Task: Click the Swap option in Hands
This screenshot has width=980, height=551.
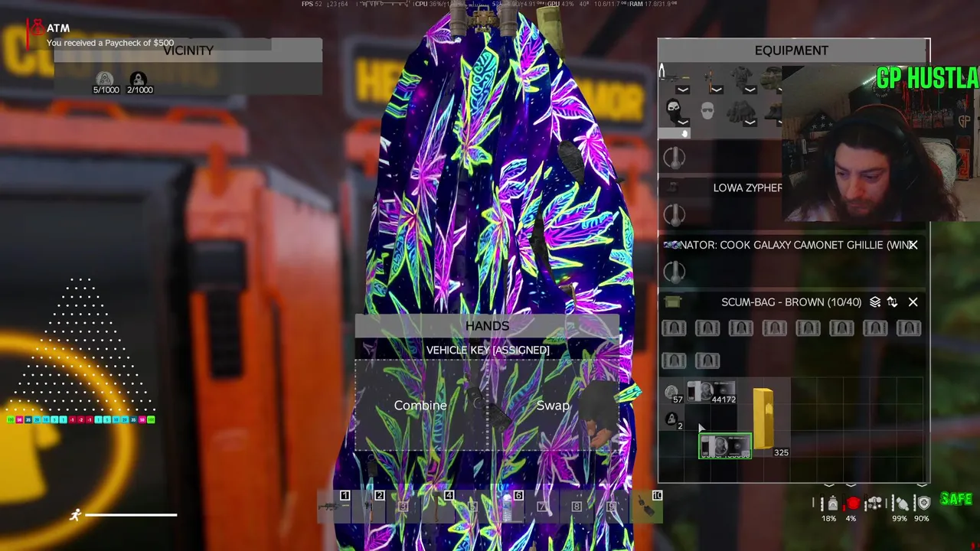Action: (553, 405)
